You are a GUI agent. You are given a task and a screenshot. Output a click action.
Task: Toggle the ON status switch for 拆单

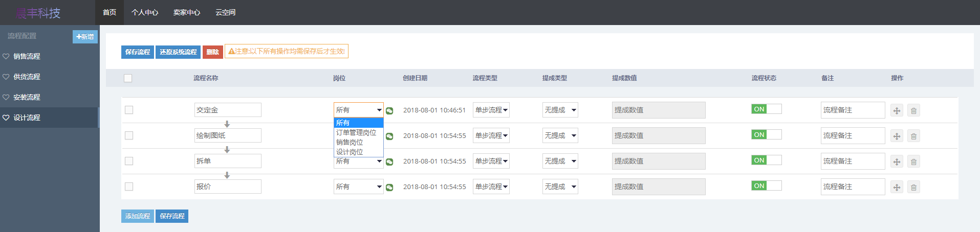(x=766, y=160)
